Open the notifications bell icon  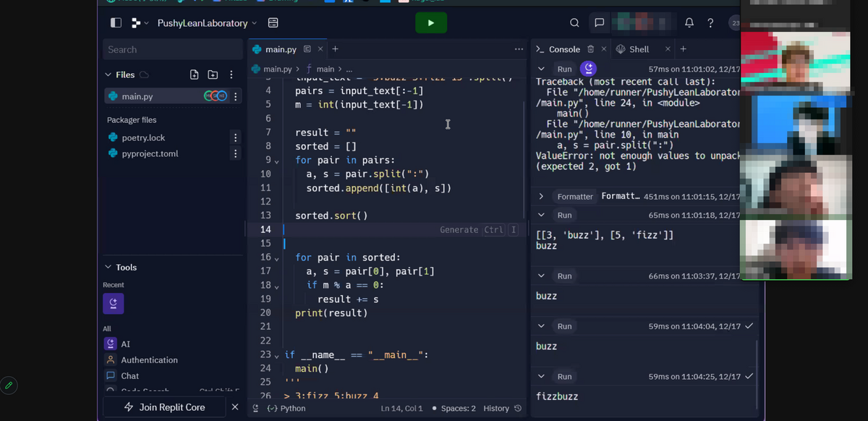(x=689, y=22)
